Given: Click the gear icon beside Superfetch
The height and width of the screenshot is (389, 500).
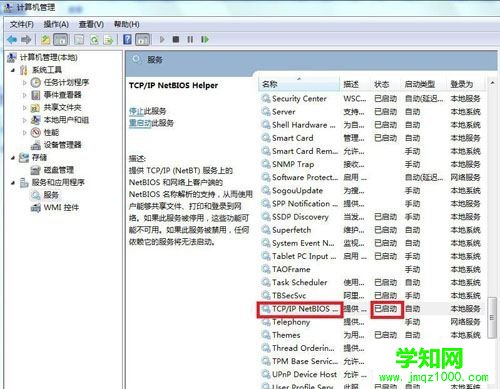Looking at the screenshot, I should (266, 230).
